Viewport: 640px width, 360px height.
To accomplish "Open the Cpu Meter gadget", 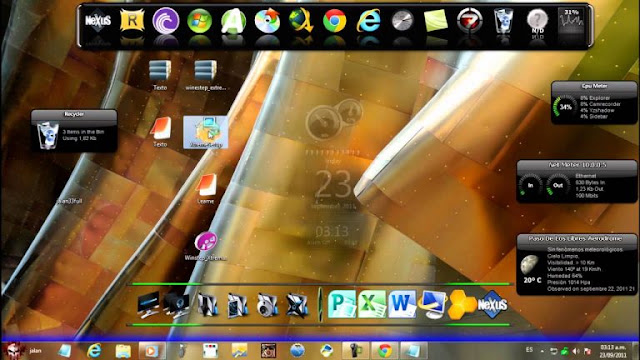I will click(594, 102).
